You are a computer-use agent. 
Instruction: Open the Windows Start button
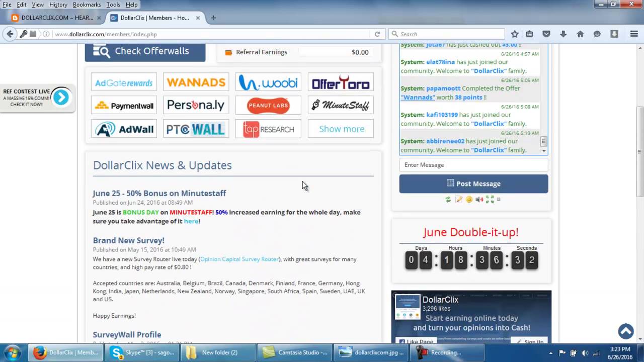point(12,352)
